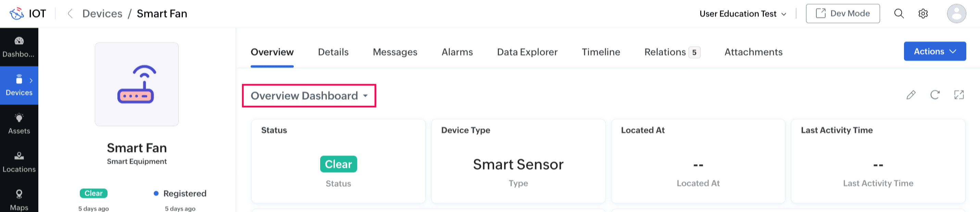This screenshot has height=212, width=980.
Task: Click the Devices breadcrumb link
Action: click(x=102, y=14)
